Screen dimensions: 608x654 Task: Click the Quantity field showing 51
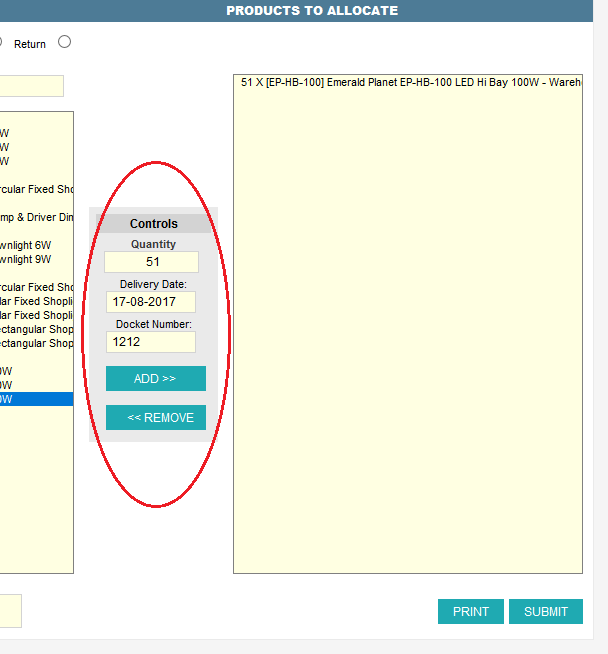pyautogui.click(x=152, y=262)
